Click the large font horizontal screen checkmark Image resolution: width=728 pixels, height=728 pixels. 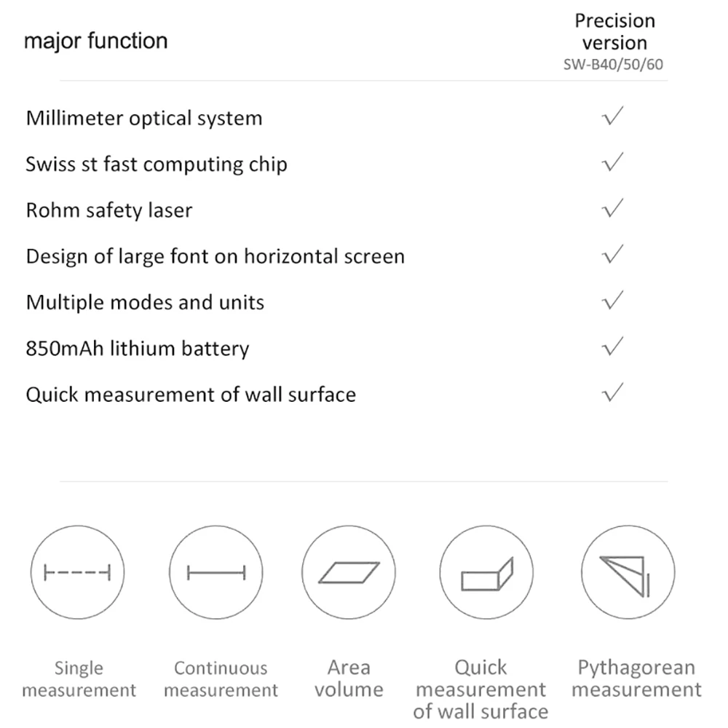pyautogui.click(x=614, y=255)
